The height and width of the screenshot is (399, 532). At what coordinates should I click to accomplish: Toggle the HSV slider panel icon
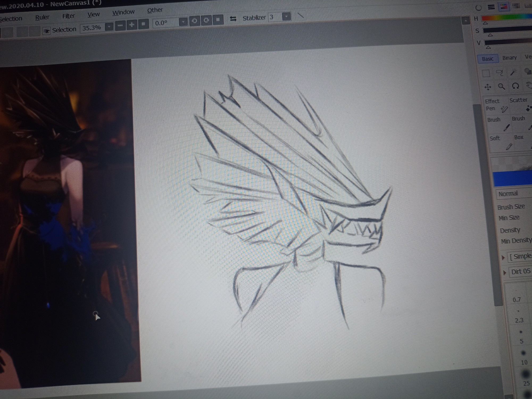pyautogui.click(x=504, y=7)
